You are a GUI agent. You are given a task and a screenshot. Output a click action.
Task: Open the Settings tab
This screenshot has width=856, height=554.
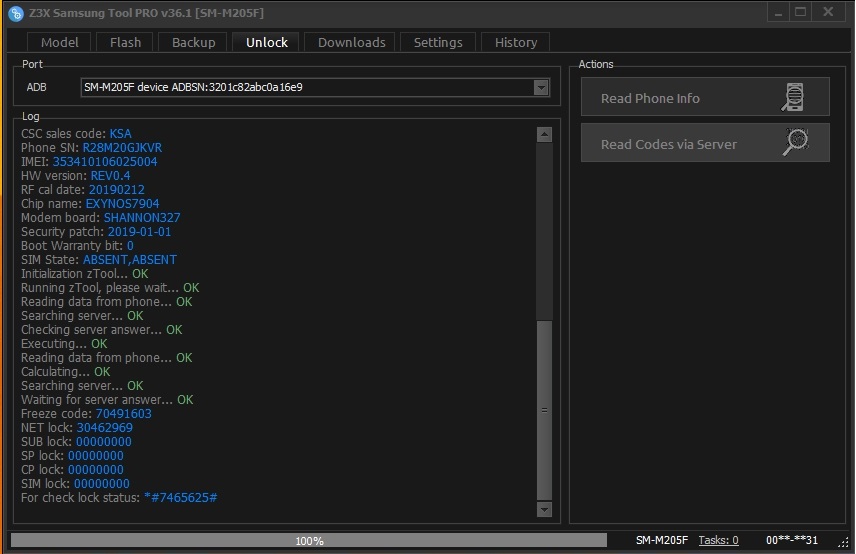tap(438, 43)
